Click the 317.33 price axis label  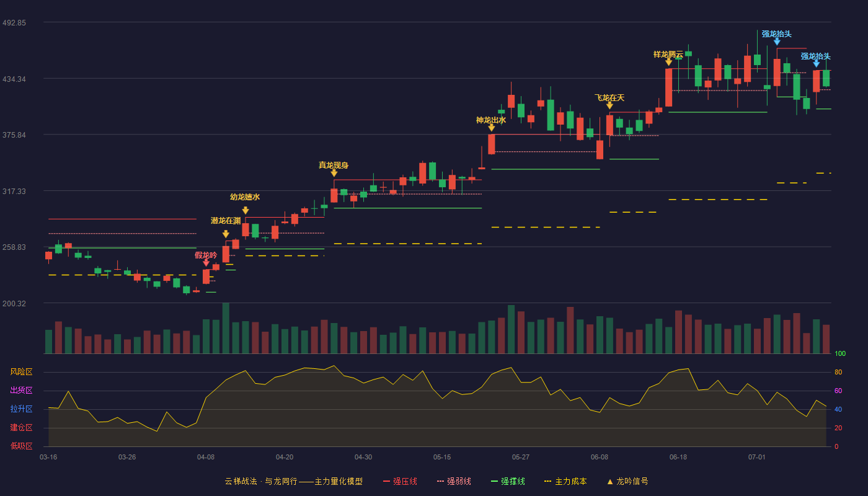14,192
